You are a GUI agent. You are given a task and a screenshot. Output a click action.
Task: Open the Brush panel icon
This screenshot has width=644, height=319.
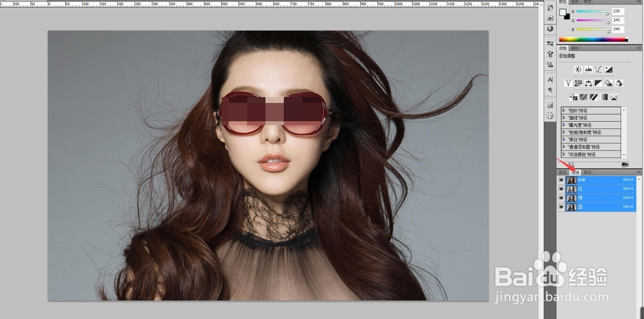[551, 54]
